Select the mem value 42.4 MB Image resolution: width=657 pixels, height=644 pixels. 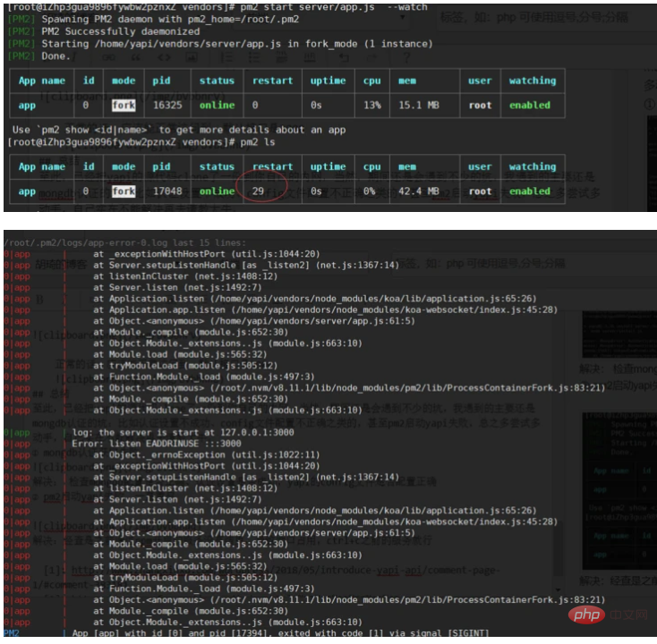tap(419, 191)
